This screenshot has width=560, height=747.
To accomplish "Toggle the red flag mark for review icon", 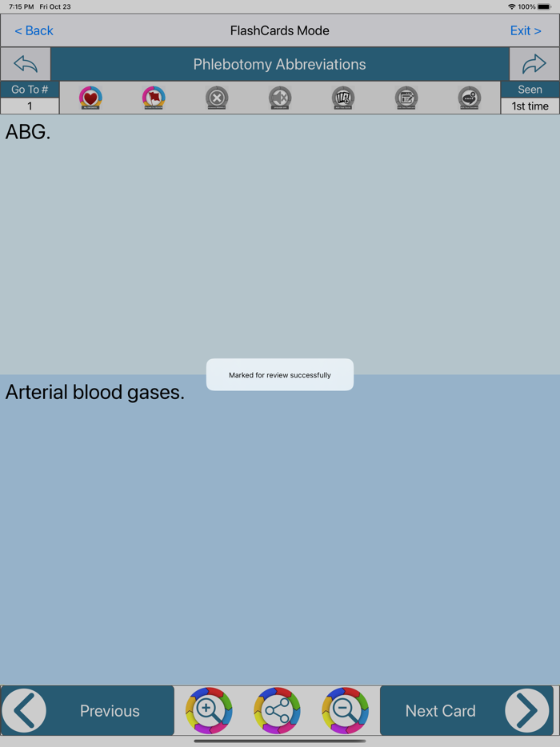I will click(154, 98).
